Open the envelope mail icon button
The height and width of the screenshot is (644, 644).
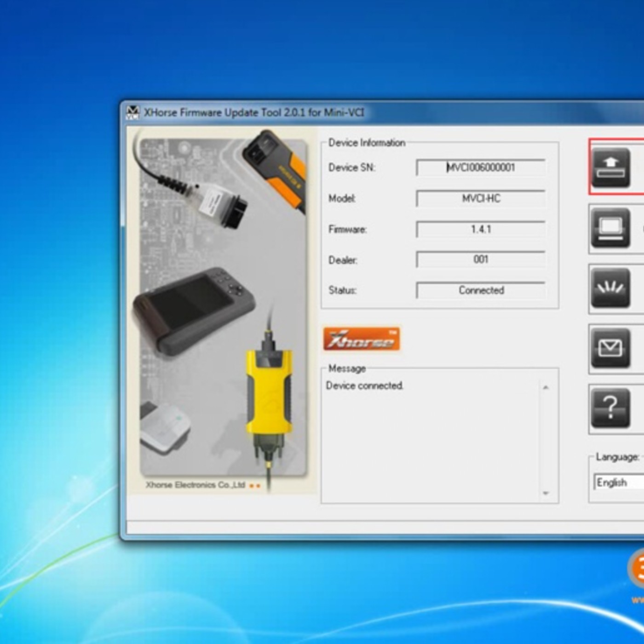610,348
